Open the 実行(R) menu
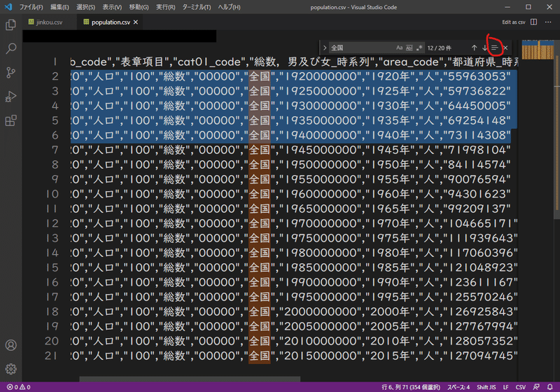The height and width of the screenshot is (392, 560). pos(166,7)
